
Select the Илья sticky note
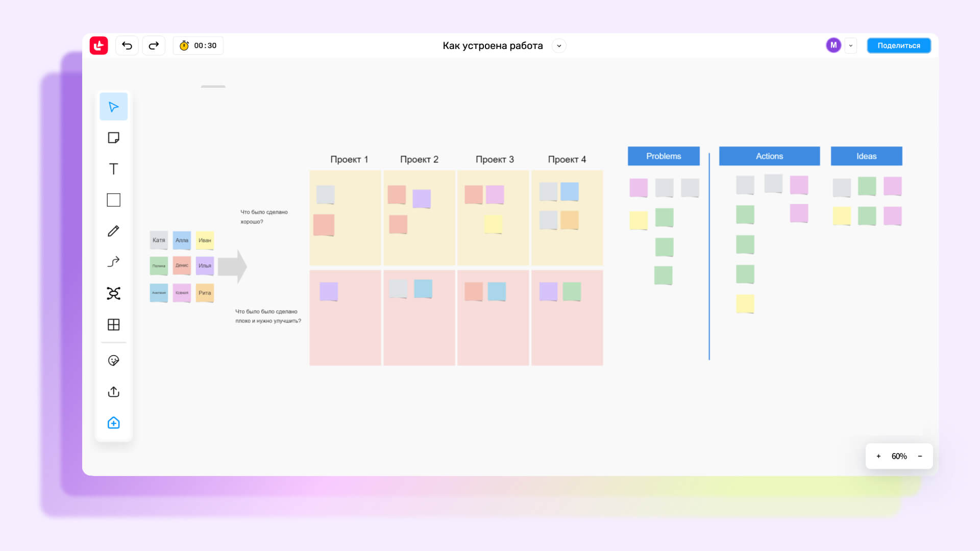(205, 266)
